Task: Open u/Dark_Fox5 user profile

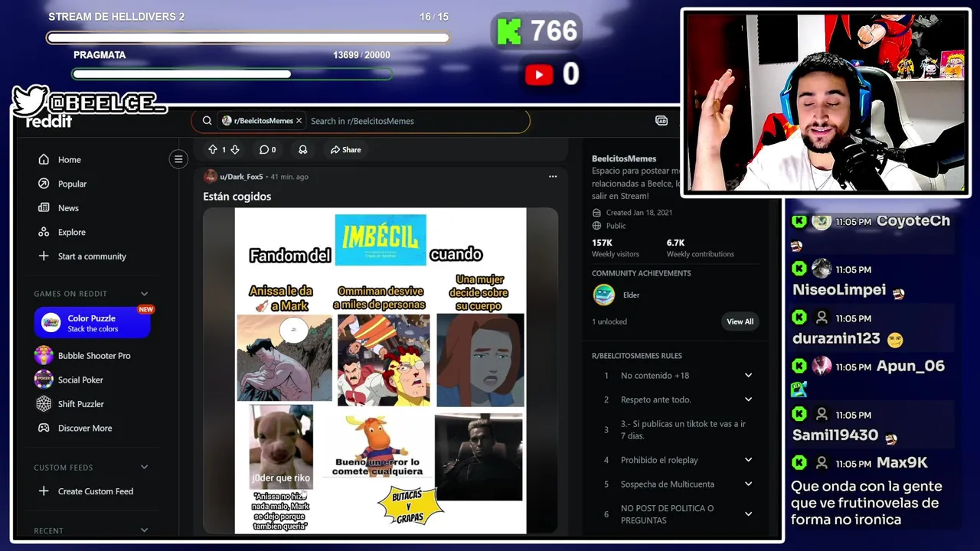Action: [x=241, y=177]
